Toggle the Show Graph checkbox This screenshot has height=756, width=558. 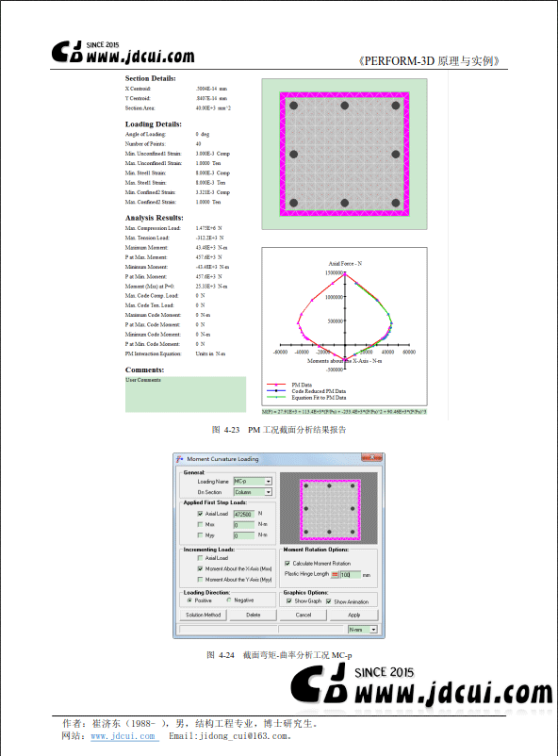(x=288, y=601)
